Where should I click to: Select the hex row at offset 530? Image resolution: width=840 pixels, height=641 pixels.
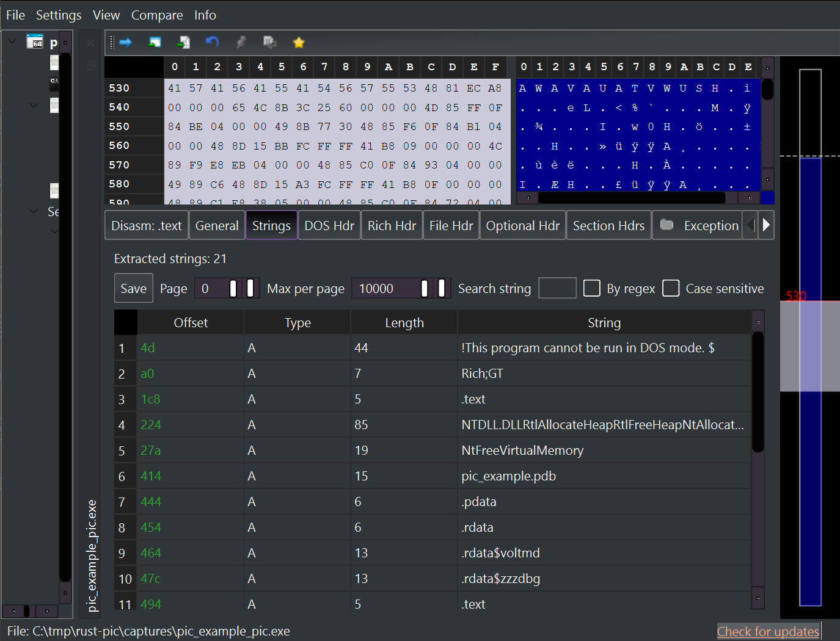[307, 88]
